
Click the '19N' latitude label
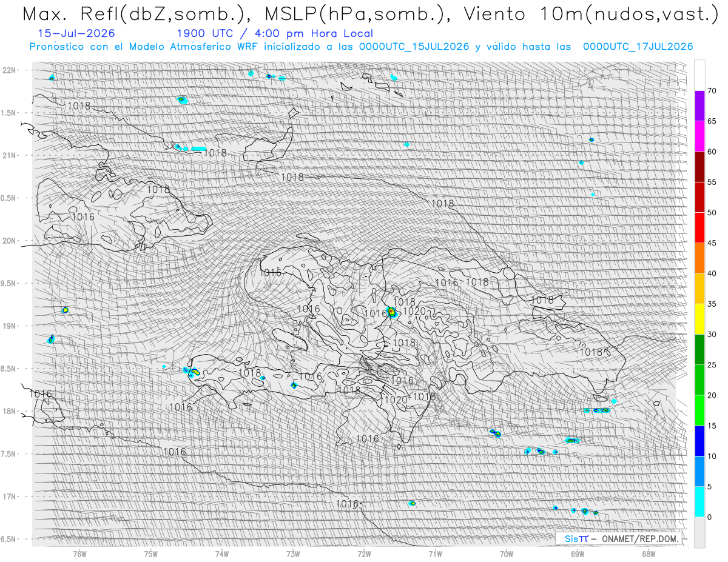[x=10, y=326]
